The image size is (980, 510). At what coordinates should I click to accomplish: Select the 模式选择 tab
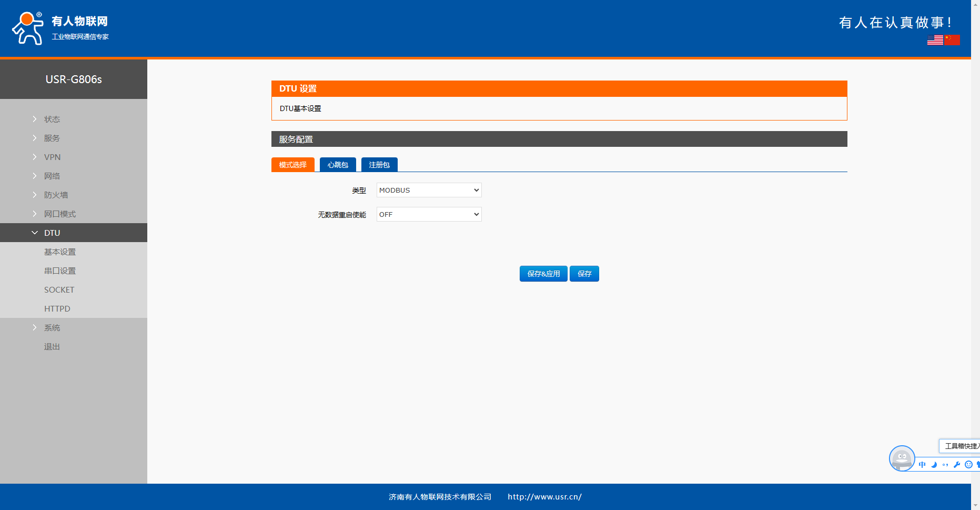click(x=293, y=165)
